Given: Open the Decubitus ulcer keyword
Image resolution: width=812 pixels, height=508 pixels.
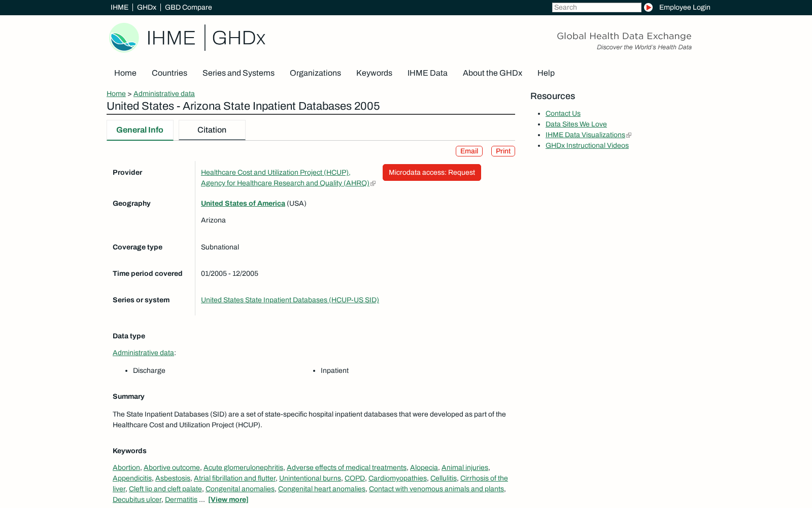Looking at the screenshot, I should tap(137, 500).
